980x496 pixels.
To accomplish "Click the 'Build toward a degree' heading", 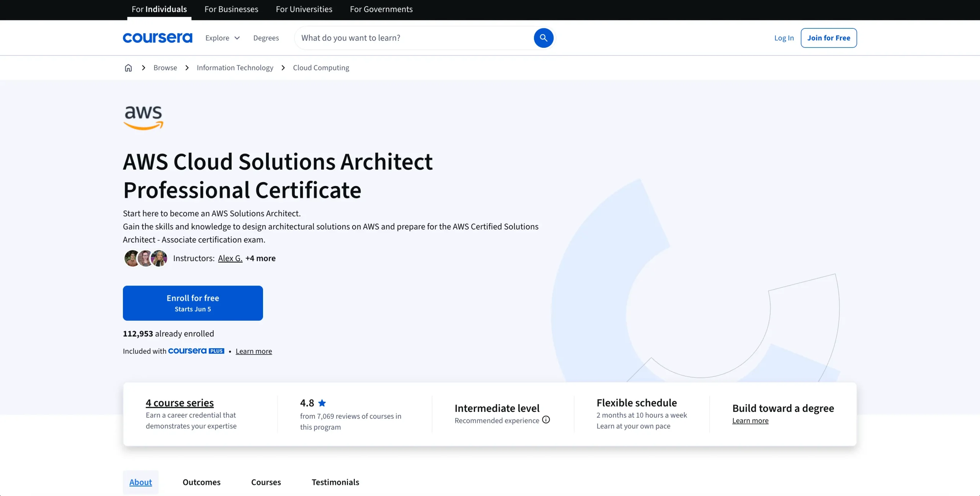I will pos(783,408).
